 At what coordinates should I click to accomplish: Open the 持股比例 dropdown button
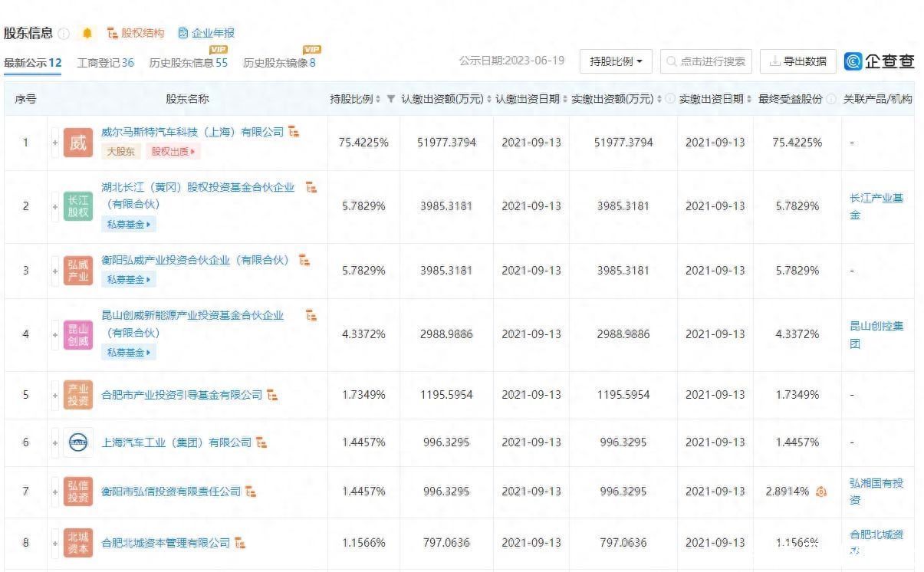(x=617, y=61)
